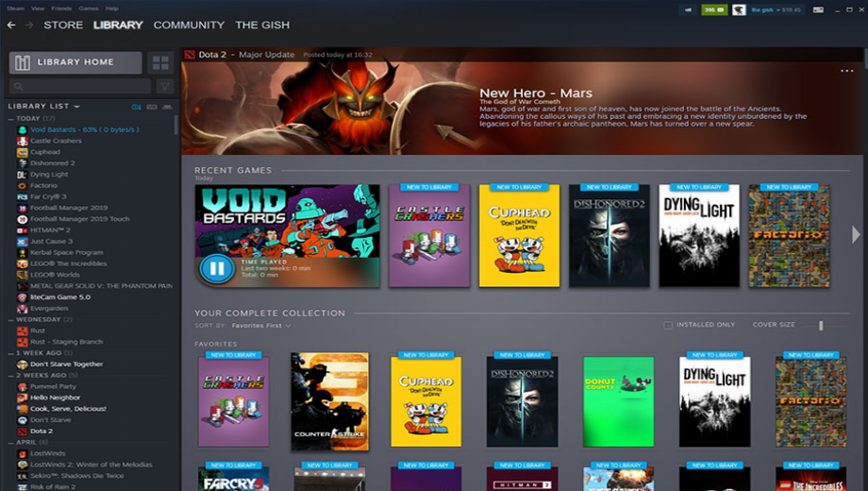Switch library to grid view icon
This screenshot has width=868, height=491.
coord(160,62)
